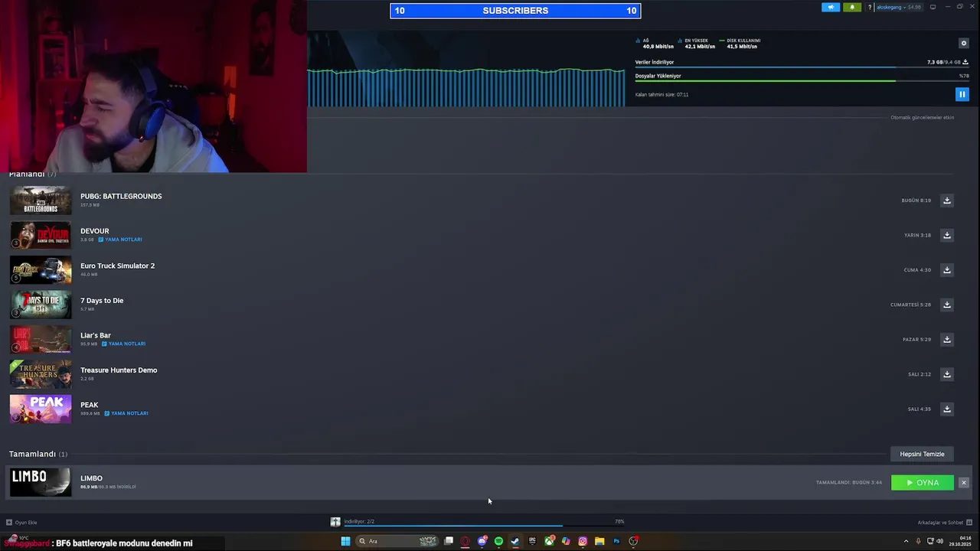This screenshot has width=980, height=551.
Task: Open Liar's Bar Yama Notları link
Action: point(124,344)
